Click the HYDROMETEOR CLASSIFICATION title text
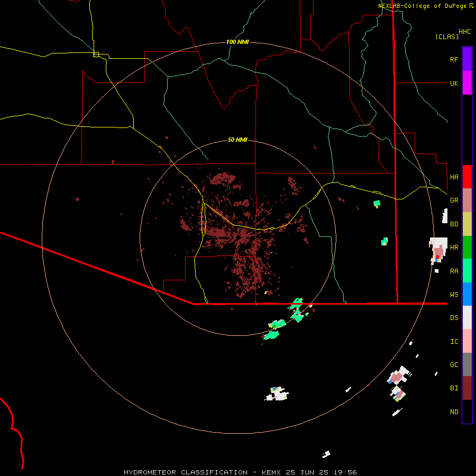The height and width of the screenshot is (476, 476). coord(186,472)
